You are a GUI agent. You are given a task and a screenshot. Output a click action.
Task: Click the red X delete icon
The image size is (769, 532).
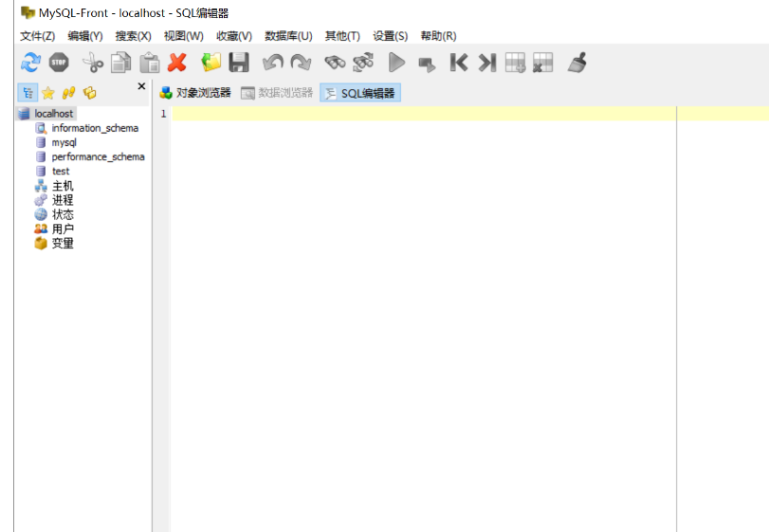tap(177, 63)
